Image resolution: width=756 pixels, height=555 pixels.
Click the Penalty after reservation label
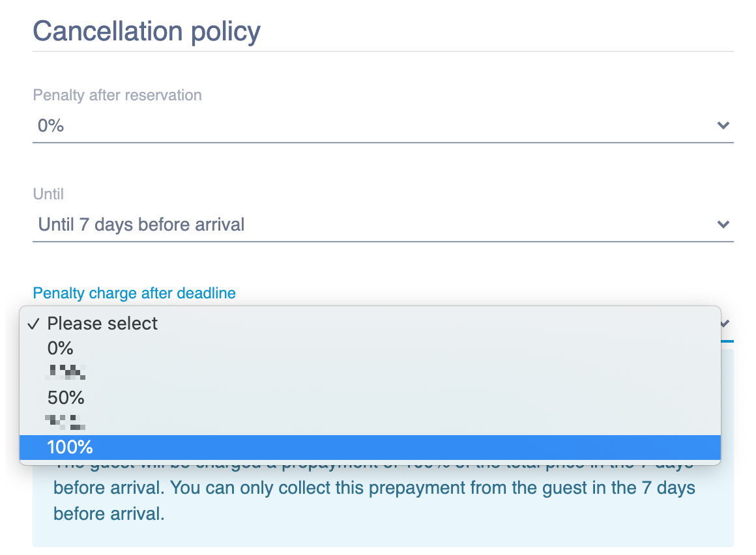point(117,95)
